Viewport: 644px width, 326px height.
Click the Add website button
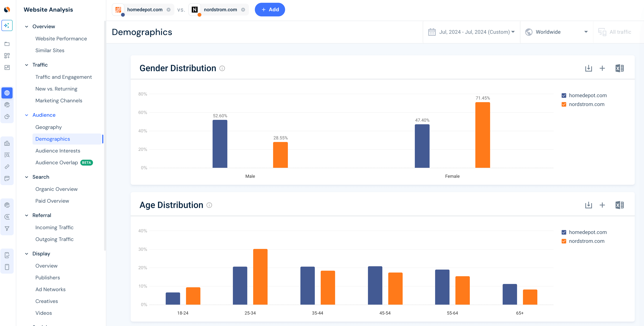click(x=269, y=10)
